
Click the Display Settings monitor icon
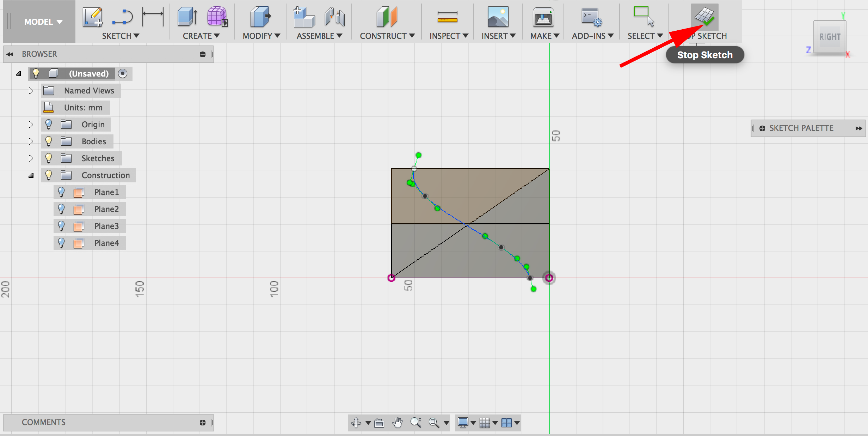(x=463, y=423)
